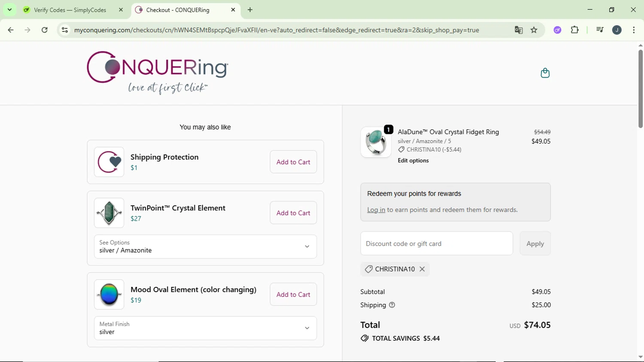Click the Mood Oval Element product name
Image resolution: width=644 pixels, height=362 pixels.
click(193, 290)
